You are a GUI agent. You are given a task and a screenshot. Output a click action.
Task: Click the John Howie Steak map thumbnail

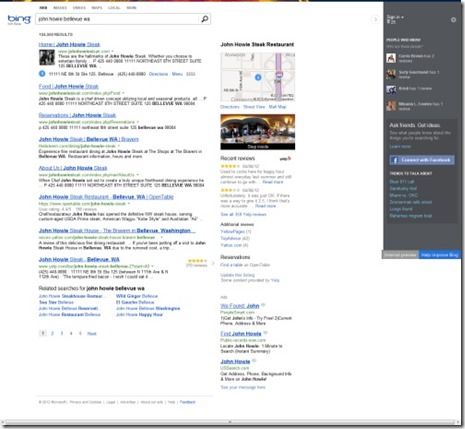point(258,77)
